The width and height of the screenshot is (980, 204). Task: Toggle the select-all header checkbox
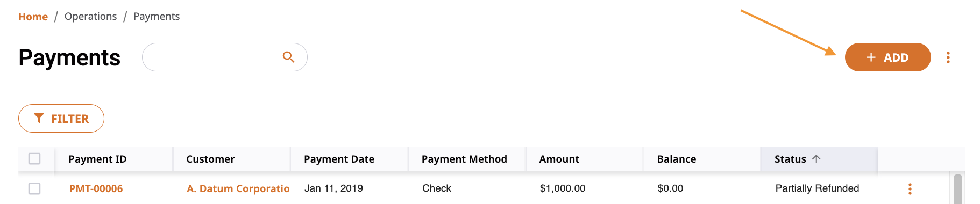[x=34, y=159]
